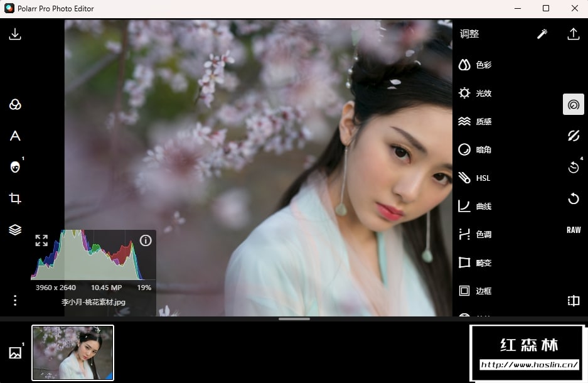Minimize the Polarr window
Screen dimensions: 588x383
click(x=518, y=8)
